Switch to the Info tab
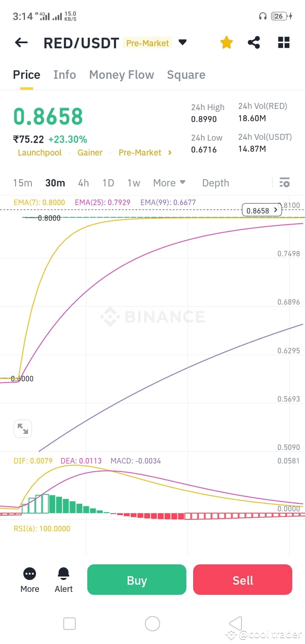305x644 pixels. (65, 75)
